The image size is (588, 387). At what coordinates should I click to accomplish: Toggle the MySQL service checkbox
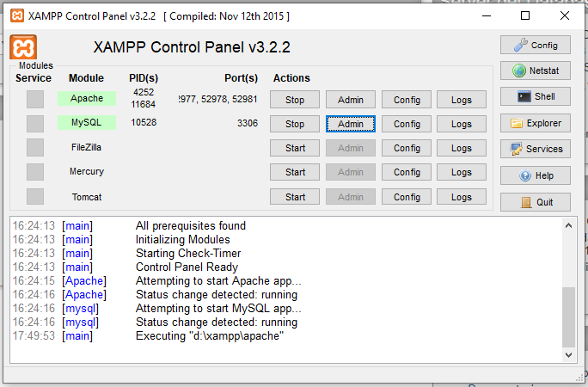pos(34,124)
